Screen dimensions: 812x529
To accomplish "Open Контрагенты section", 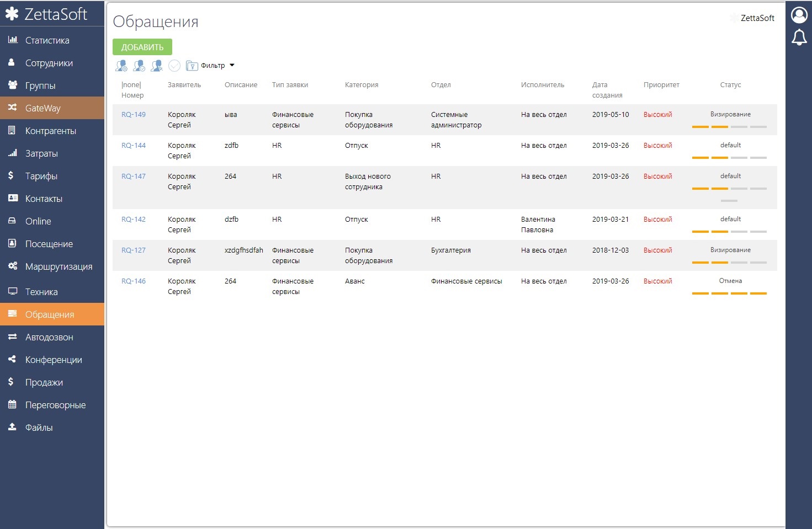I will (x=52, y=131).
